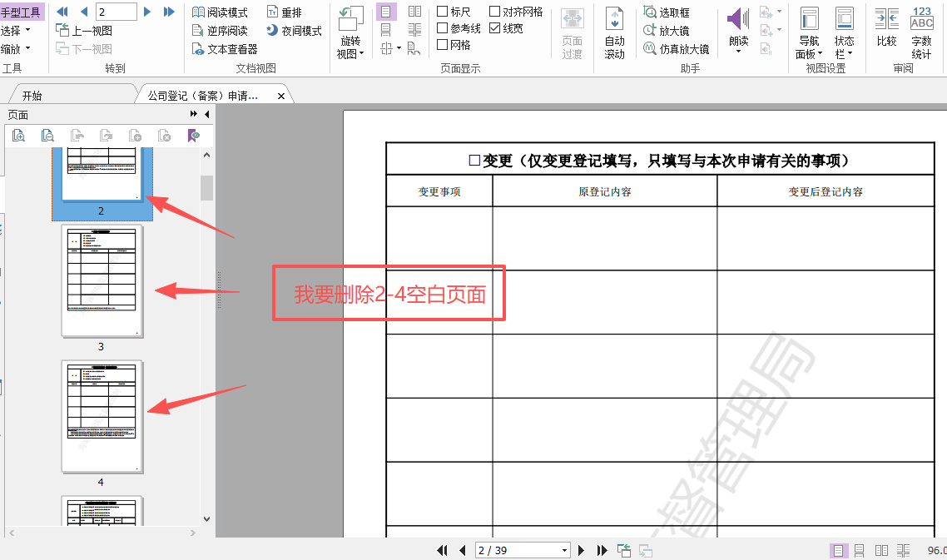Go to previous page in ribbon
This screenshot has height=560, width=947.
pyautogui.click(x=84, y=12)
